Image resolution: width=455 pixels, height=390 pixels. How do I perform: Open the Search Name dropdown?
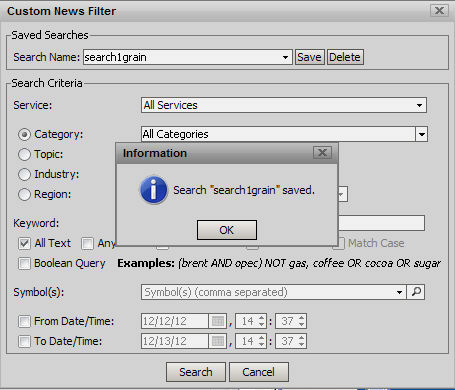pos(285,57)
